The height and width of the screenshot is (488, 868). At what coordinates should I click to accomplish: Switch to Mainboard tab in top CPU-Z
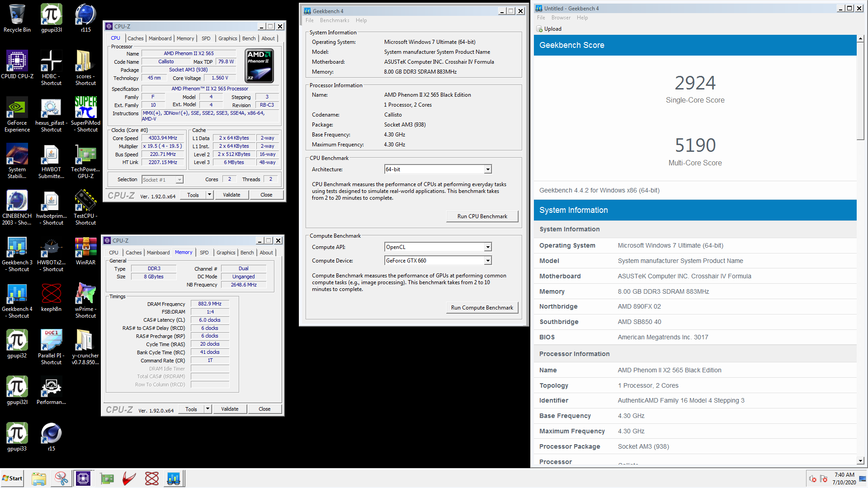coord(160,38)
